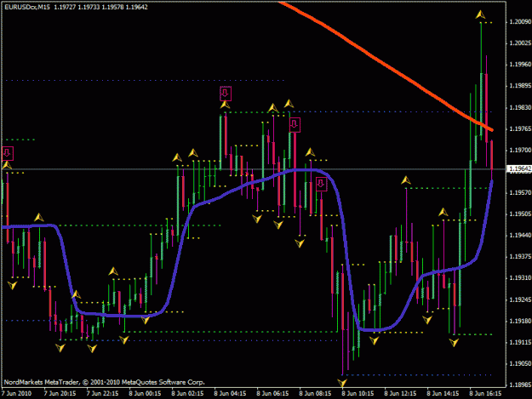Click the 8 Jun 10:15 time axis label
Image resolution: width=532 pixels, height=399 pixels.
(358, 394)
